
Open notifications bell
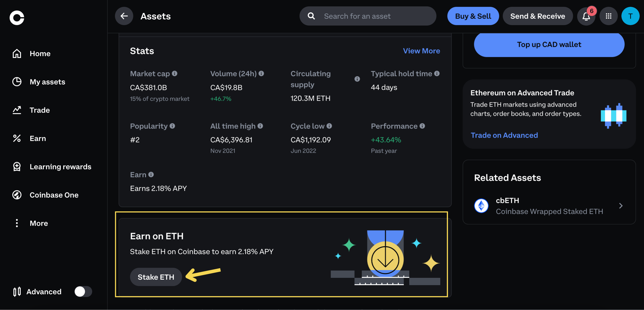click(x=586, y=16)
